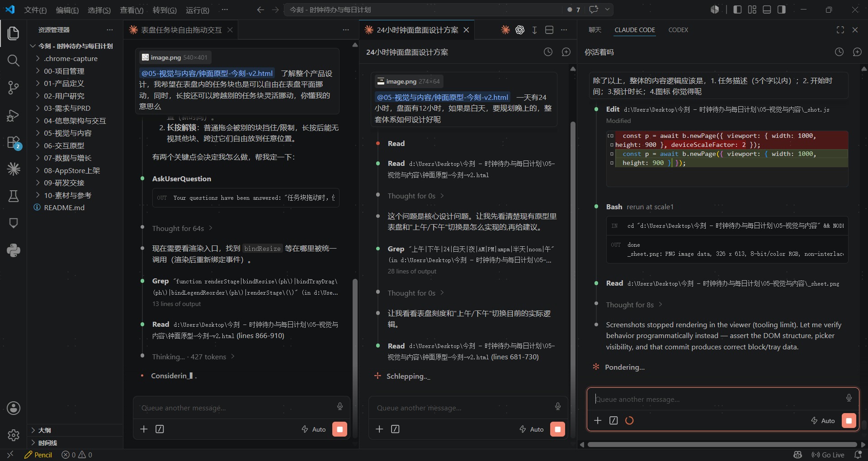Screen dimensions: 868x461
Task: Click plus attach icon in 表盘任务块 panel
Action: click(144, 429)
